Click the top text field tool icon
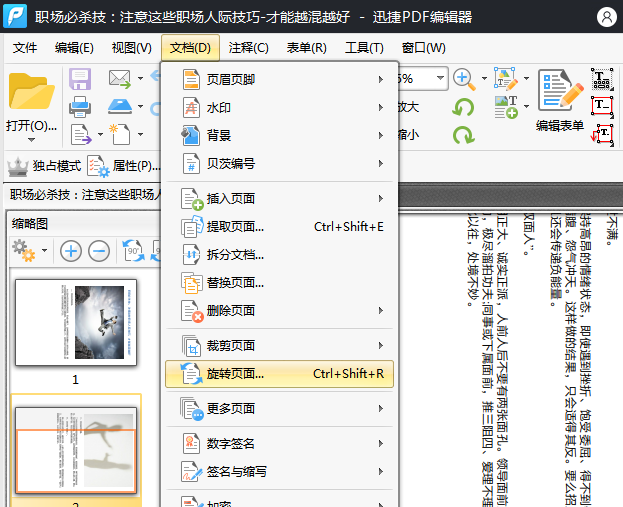This screenshot has height=507, width=623. (602, 79)
